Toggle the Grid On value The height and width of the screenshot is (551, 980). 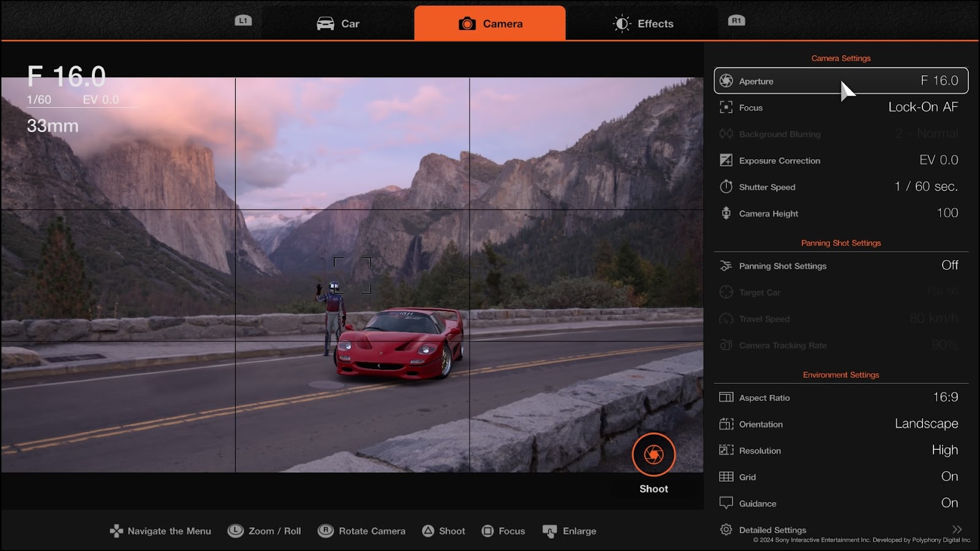(950, 476)
